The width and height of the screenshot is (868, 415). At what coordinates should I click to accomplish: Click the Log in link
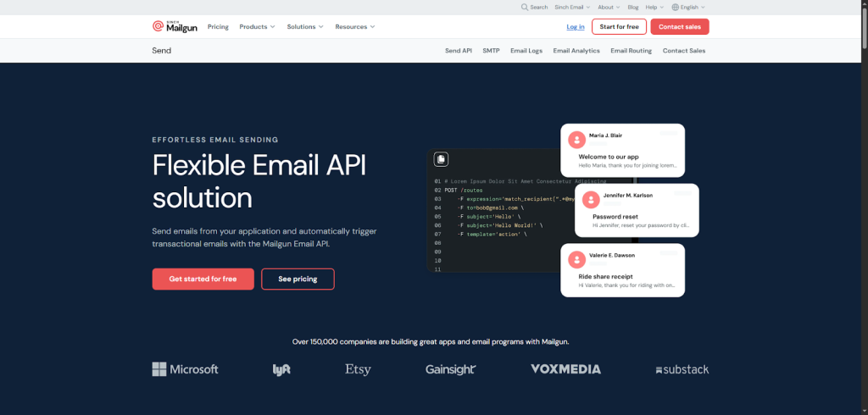pyautogui.click(x=576, y=26)
